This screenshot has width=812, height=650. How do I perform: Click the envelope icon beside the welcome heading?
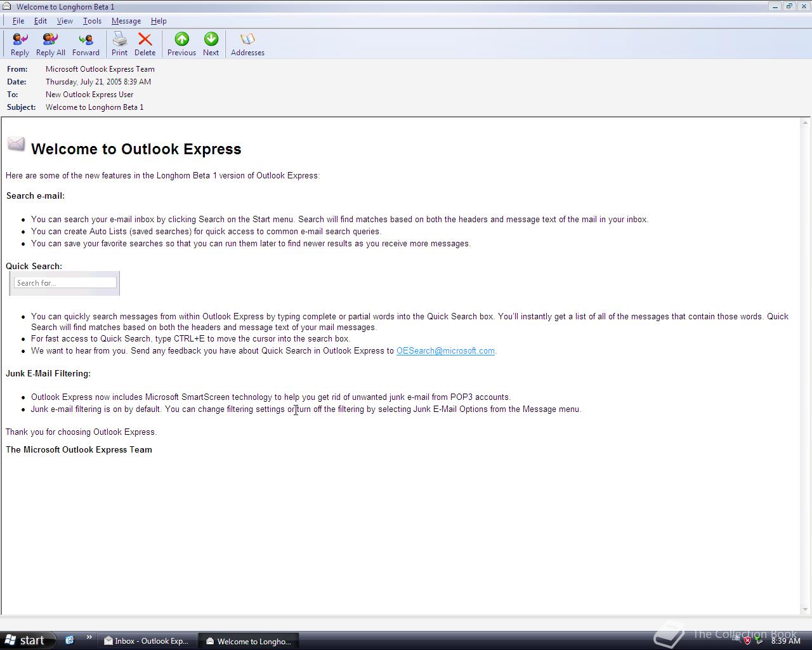click(16, 145)
